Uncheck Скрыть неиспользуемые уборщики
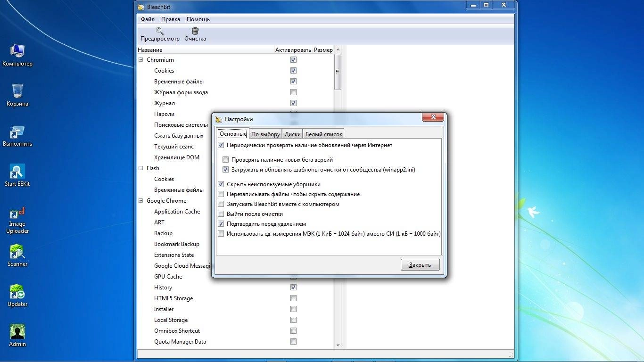 (x=221, y=184)
